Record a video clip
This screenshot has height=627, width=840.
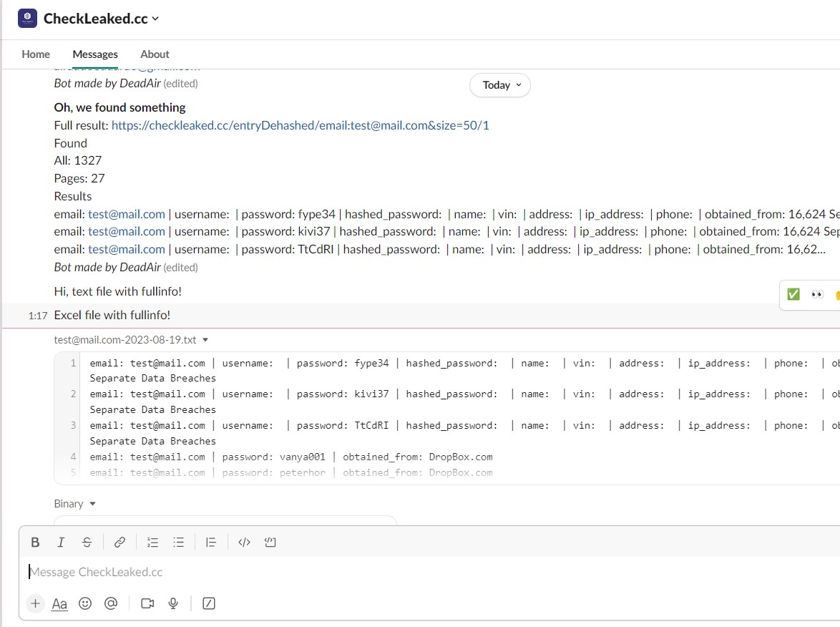147,604
